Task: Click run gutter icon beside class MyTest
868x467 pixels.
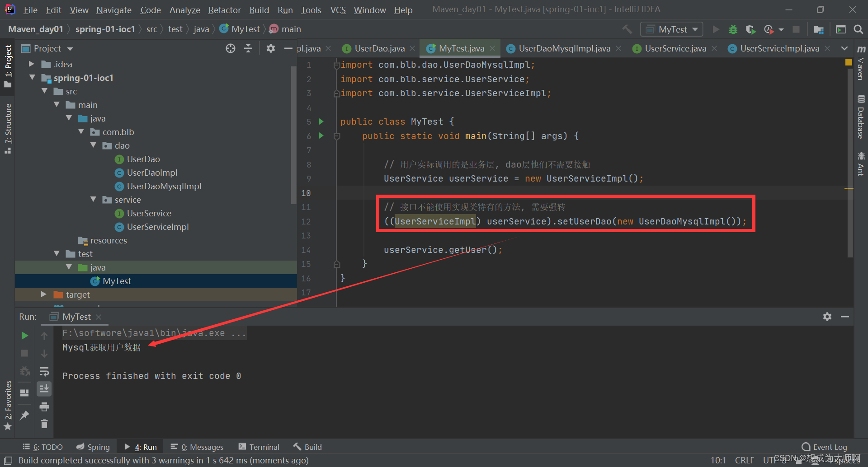Action: click(x=321, y=121)
